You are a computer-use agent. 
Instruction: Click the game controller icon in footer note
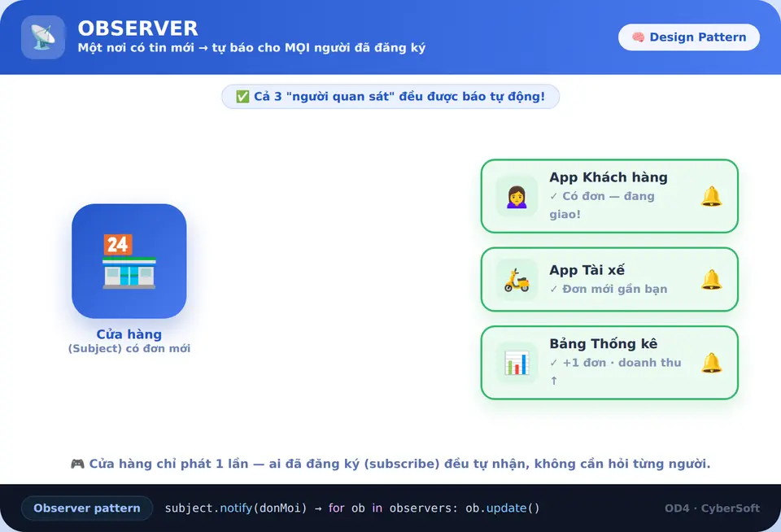coord(77,464)
